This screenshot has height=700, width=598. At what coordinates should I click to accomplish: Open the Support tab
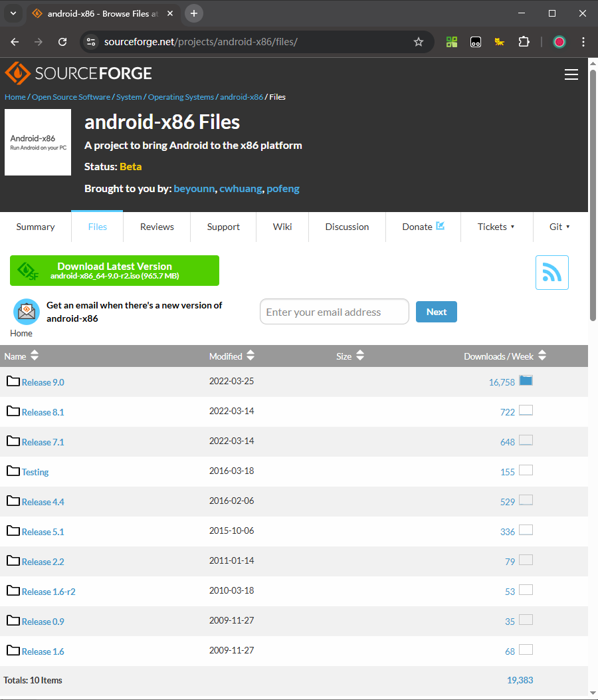(223, 227)
